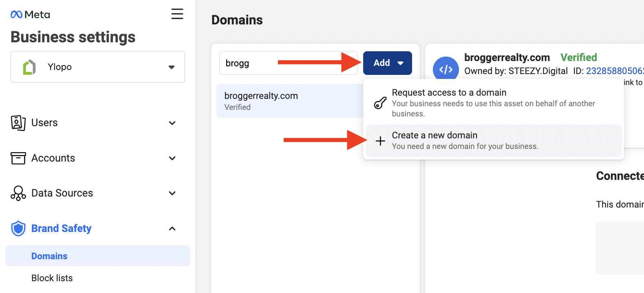Click the Owned by: STEEZY.Digital text
The image size is (644, 293).
tap(516, 71)
